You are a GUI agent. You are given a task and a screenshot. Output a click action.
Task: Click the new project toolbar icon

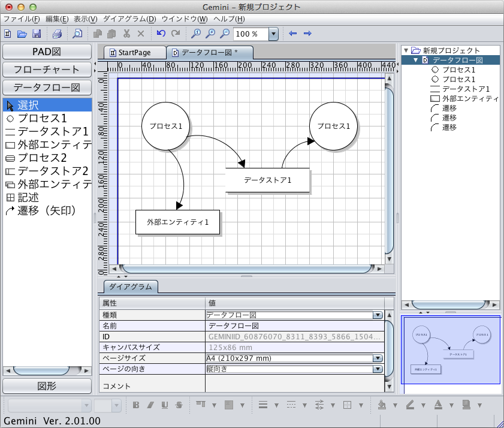click(8, 34)
